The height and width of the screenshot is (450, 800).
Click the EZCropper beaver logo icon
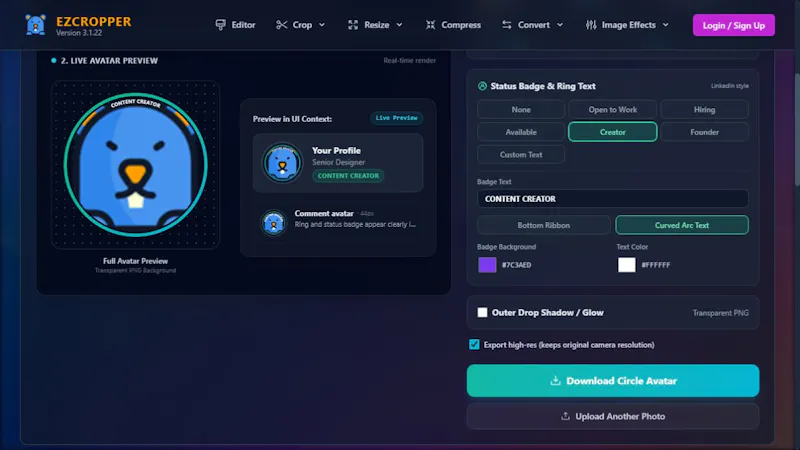pos(36,25)
